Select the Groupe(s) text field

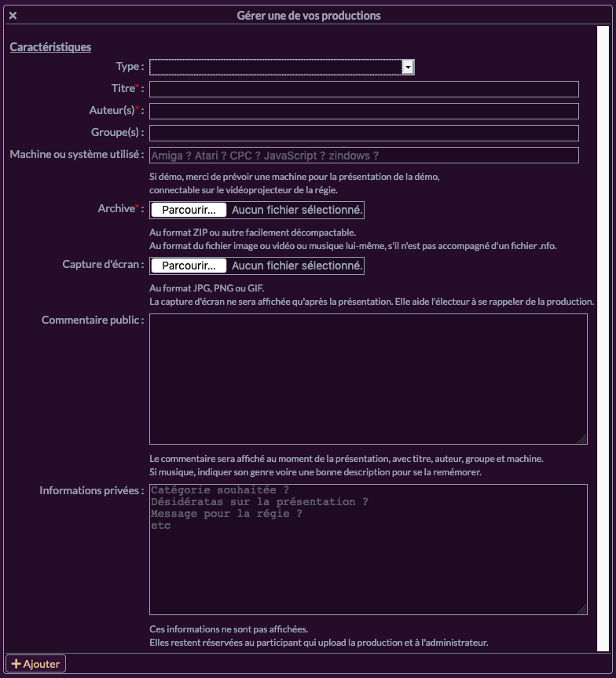click(364, 134)
